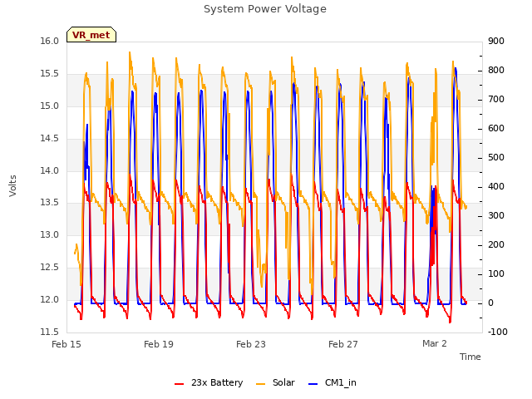Click the 600 right axis value
This screenshot has height=399, width=532.
tap(496, 129)
